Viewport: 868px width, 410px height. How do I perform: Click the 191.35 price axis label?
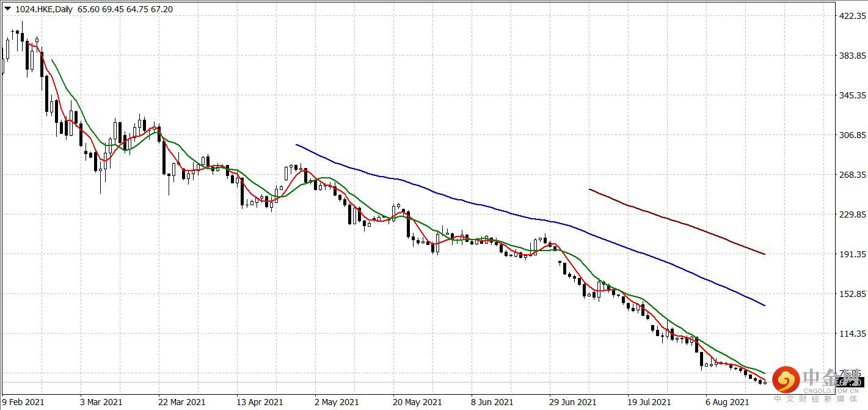tap(853, 254)
